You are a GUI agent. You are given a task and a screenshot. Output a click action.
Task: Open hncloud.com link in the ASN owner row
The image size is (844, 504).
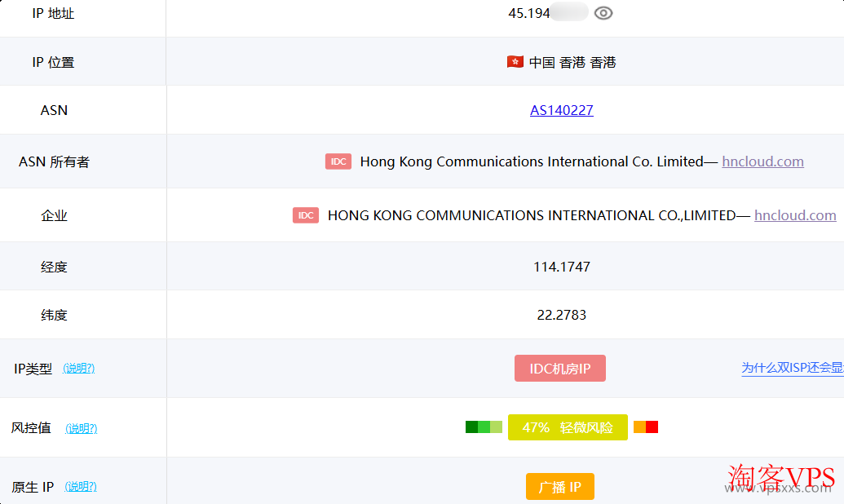762,161
